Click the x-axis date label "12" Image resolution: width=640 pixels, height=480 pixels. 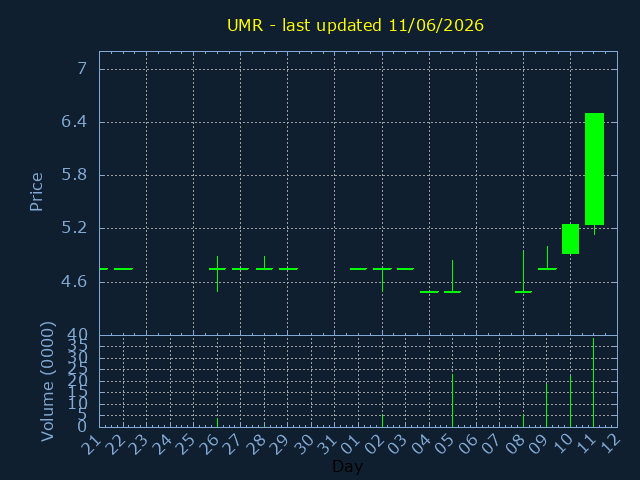click(x=609, y=444)
